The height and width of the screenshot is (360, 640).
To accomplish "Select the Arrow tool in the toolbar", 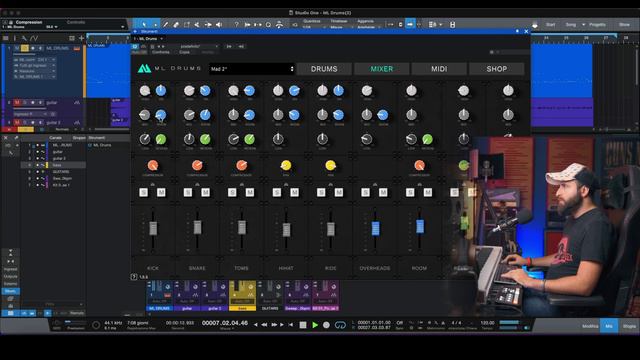I will 144,24.
